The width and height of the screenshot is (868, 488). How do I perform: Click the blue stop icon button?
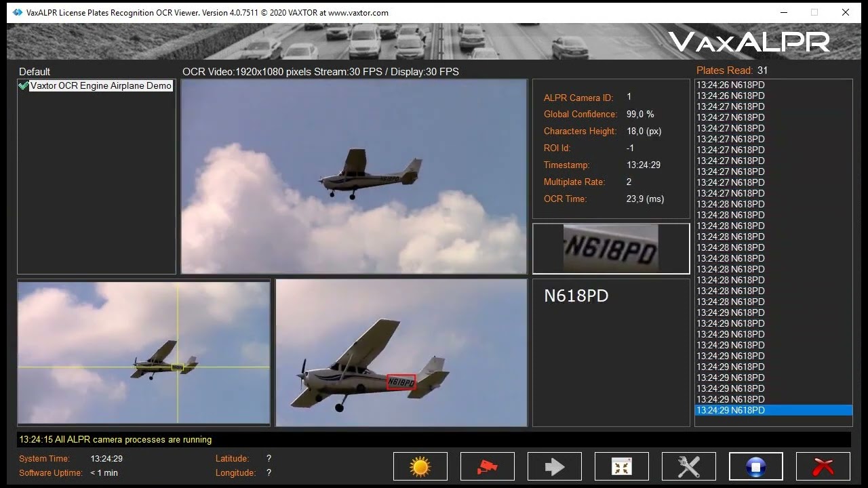pos(756,466)
